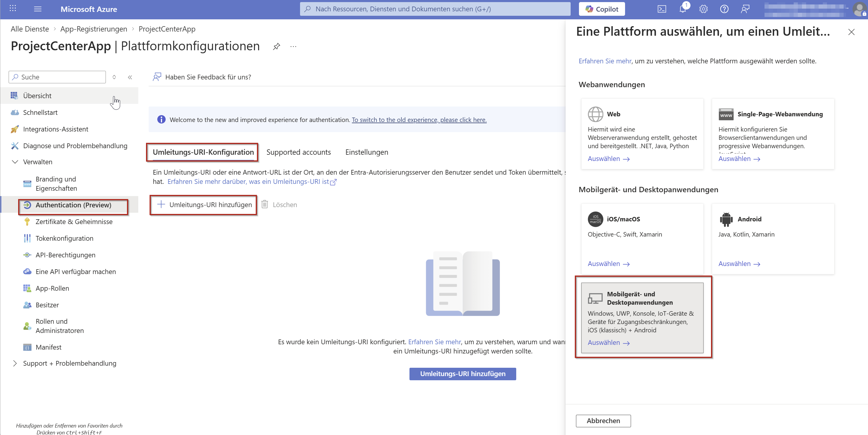Open link about what an Umleitungs-URI is
The image size is (868, 435).
(252, 182)
